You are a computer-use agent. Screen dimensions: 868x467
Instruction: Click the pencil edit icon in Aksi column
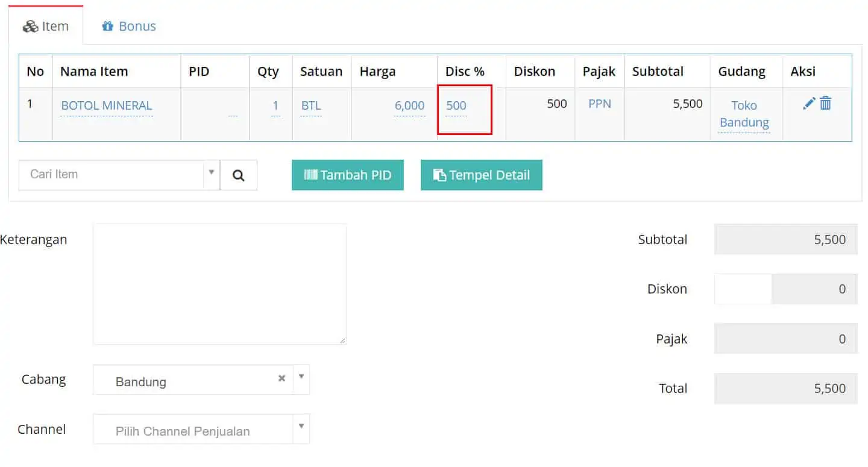coord(809,104)
